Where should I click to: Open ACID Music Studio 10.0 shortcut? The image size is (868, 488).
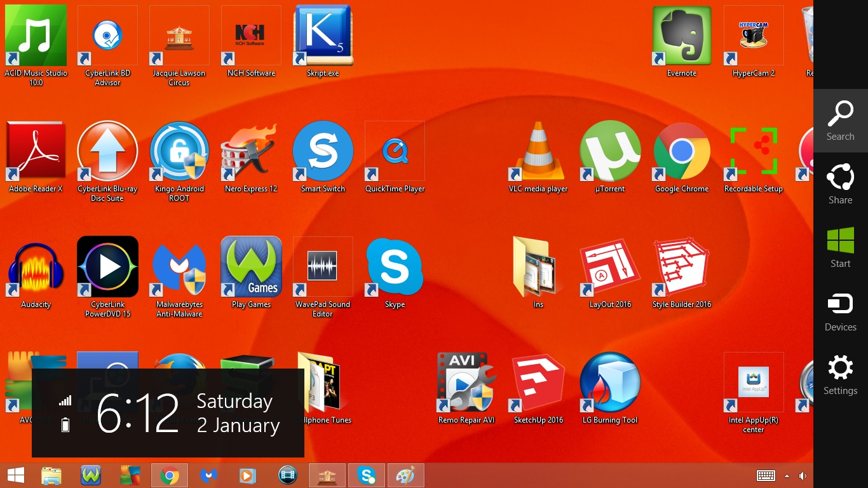[36, 46]
